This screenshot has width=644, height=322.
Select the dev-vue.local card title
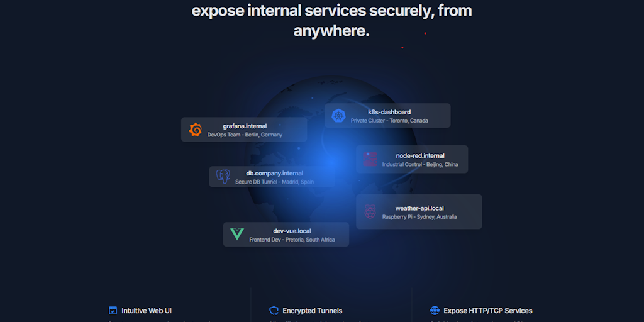292,231
